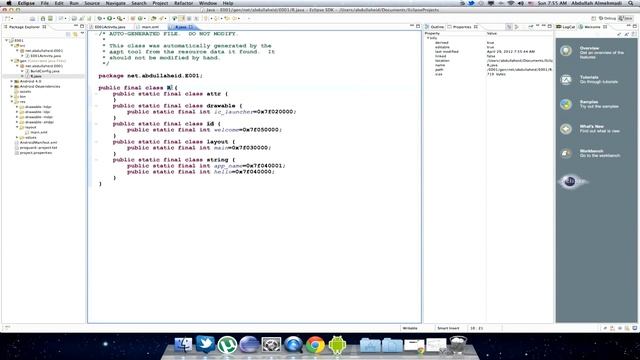The width and height of the screenshot is (640, 360).
Task: Open the Android SDK Manager toolbar icon
Action: click(x=43, y=18)
